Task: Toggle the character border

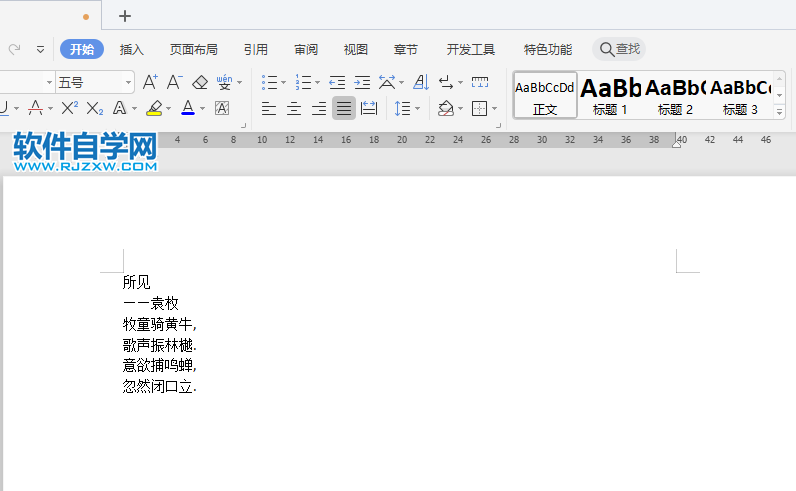Action: pos(222,108)
